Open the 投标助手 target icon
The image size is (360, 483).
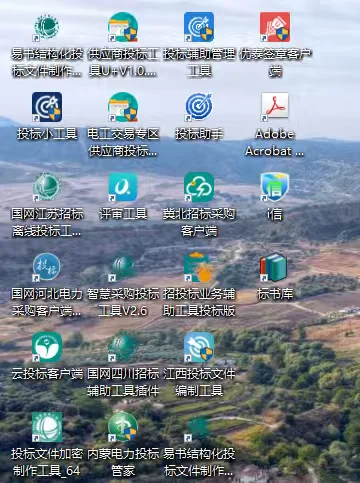coord(199,107)
